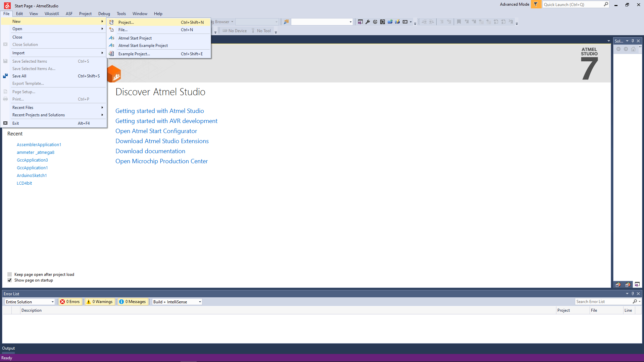Open the Solution Explorer window options dropdown arrow

[x=627, y=41]
